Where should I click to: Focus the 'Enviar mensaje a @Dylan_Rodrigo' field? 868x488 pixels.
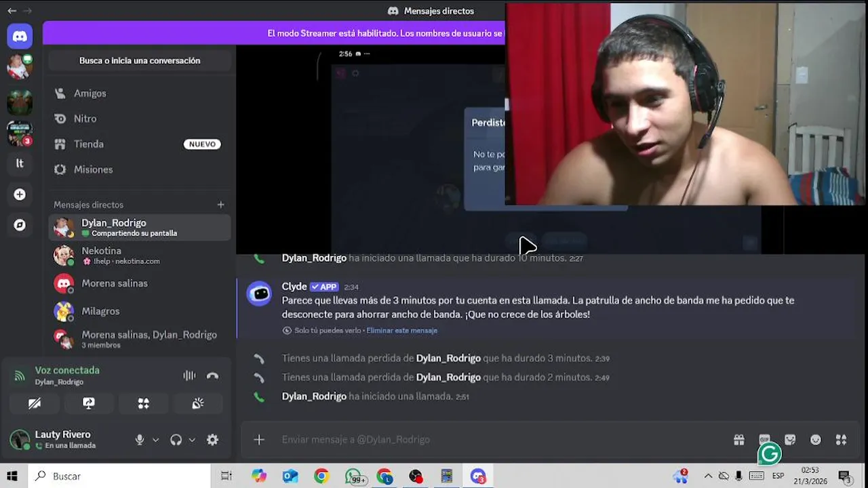[502, 440]
